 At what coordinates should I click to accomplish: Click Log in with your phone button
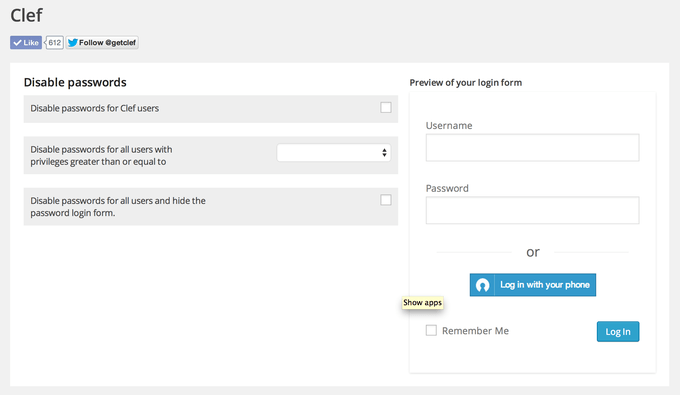533,285
